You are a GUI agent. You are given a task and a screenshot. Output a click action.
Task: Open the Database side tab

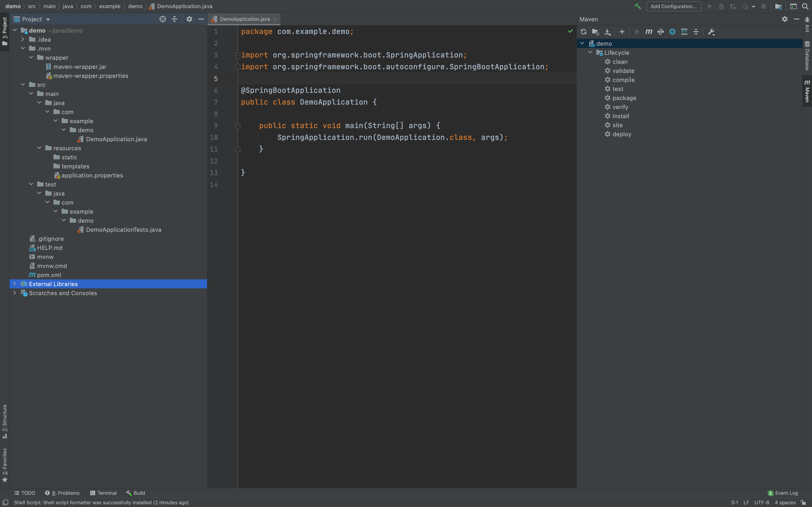pyautogui.click(x=807, y=56)
